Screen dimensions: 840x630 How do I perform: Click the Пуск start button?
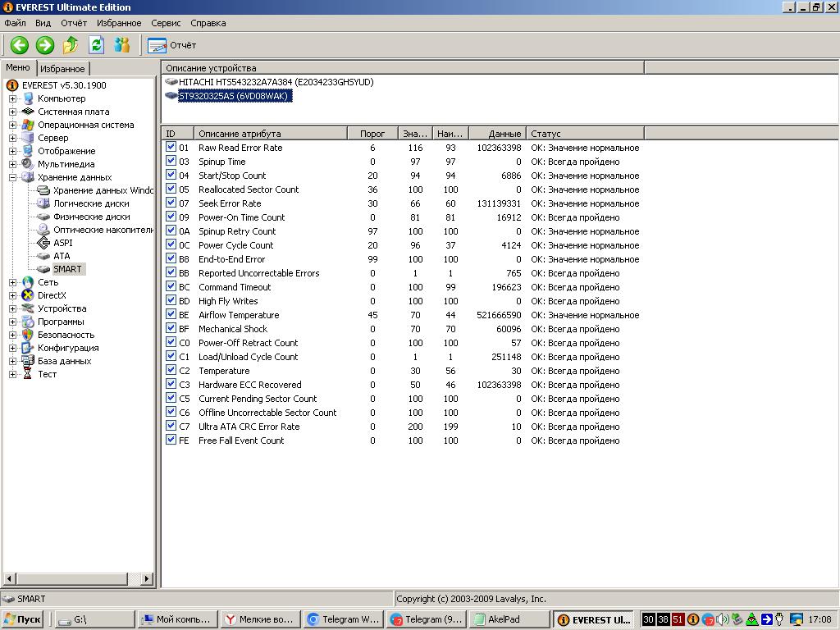(x=23, y=619)
